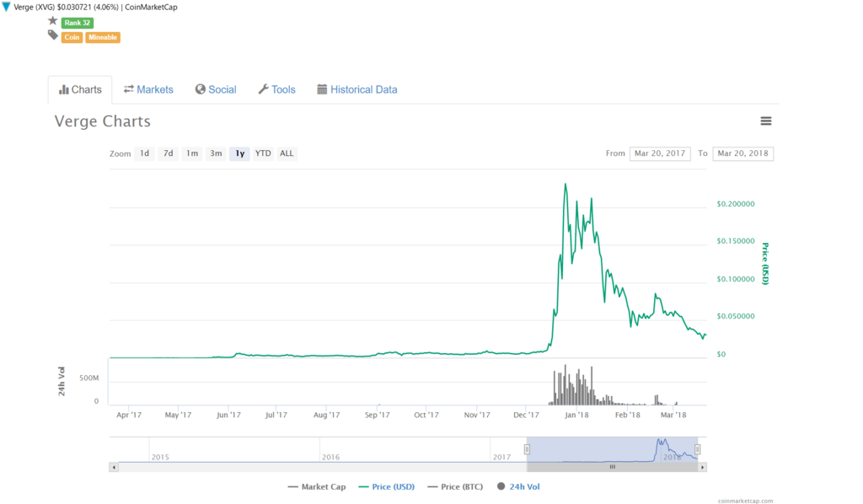Click 2016 in the navigator timeline
Screen dimensions: 863x504
330,457
